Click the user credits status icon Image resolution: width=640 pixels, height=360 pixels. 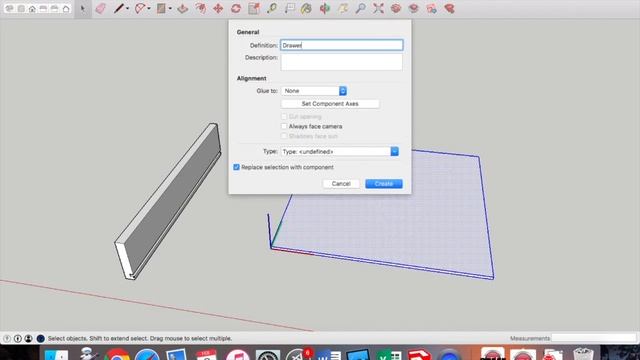tap(28, 338)
